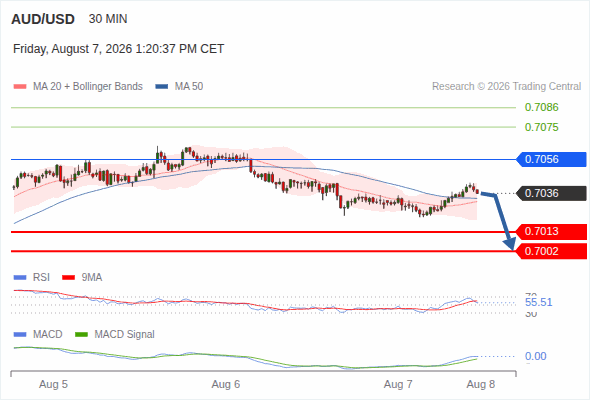
Task: Click the Research © 2026 Trading Central credit
Action: click(506, 87)
